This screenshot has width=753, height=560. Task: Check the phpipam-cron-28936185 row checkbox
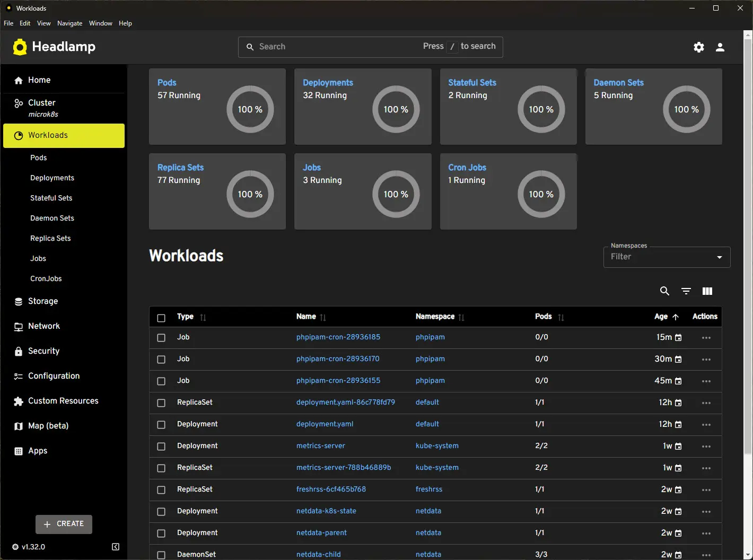161,338
